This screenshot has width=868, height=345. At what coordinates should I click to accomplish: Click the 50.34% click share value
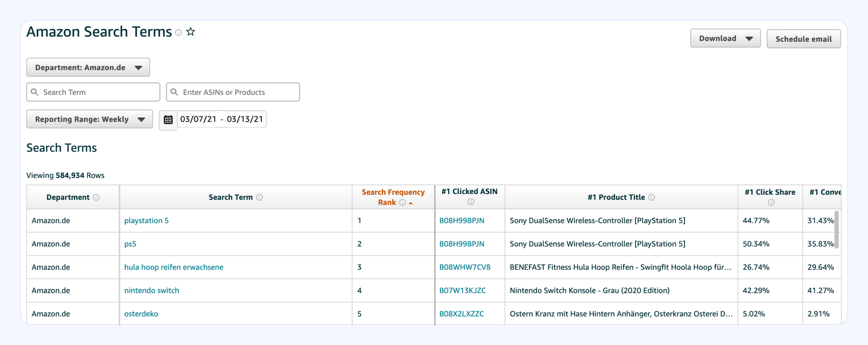tap(756, 244)
